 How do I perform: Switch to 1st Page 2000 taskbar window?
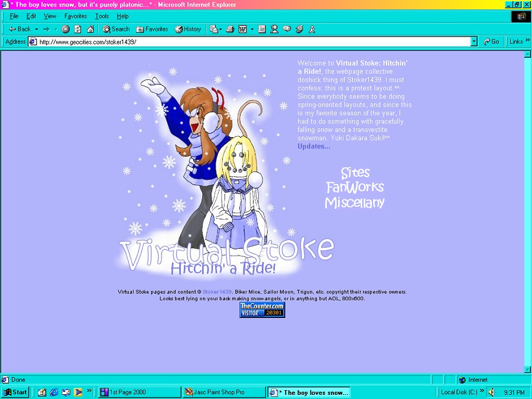coord(140,392)
